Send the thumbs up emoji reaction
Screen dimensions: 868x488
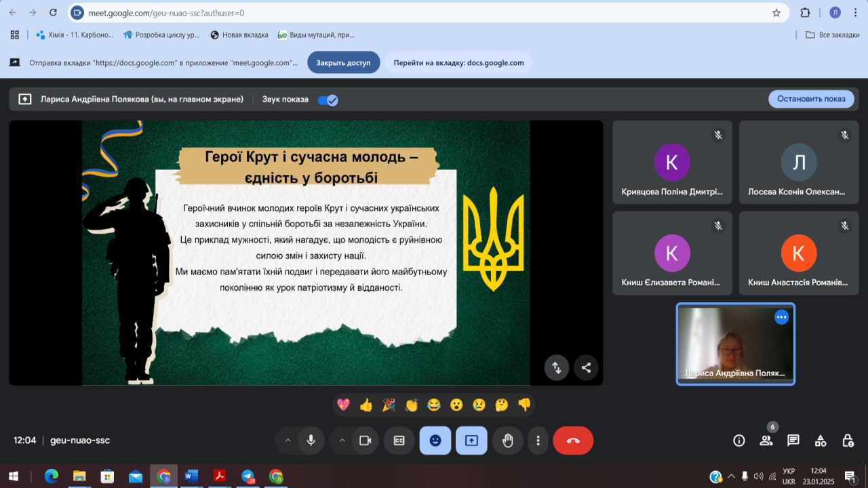(366, 405)
